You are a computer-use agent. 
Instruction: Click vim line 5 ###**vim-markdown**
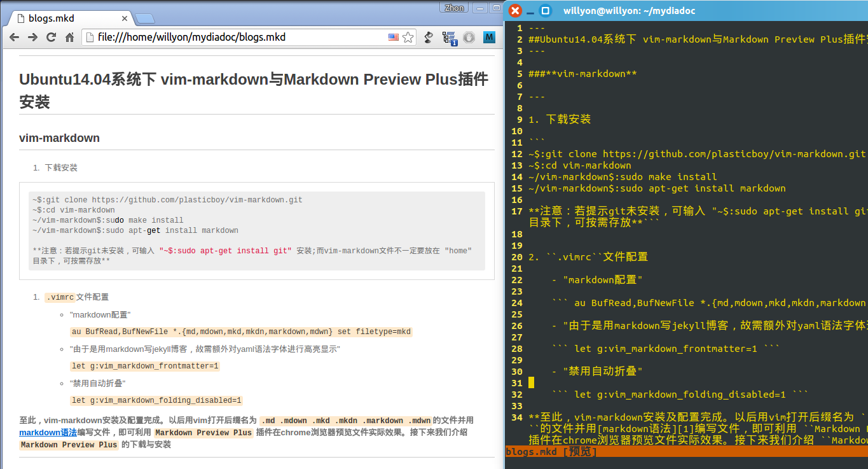(x=582, y=74)
